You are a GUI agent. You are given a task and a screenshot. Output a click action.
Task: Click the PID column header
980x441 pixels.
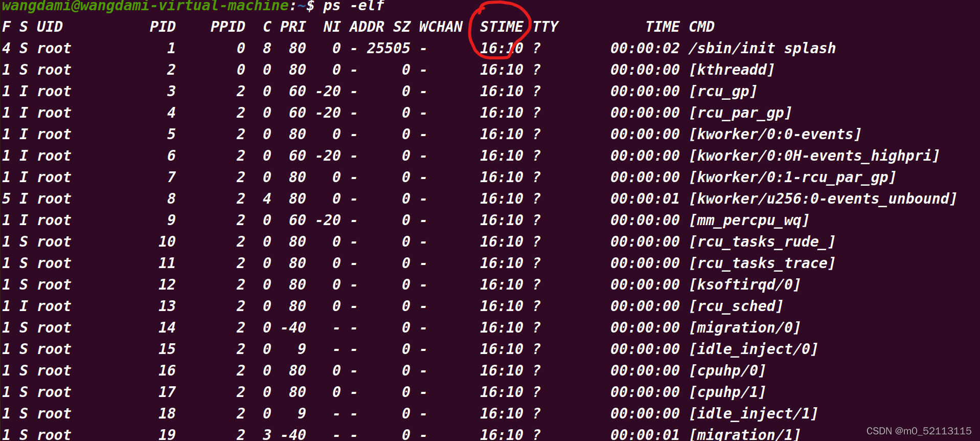pos(163,27)
